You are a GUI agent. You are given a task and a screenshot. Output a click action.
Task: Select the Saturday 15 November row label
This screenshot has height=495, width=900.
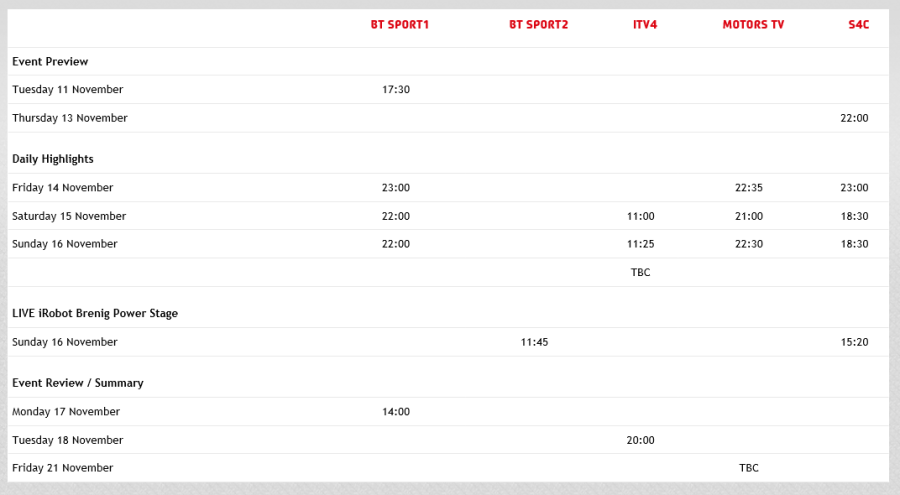(69, 216)
